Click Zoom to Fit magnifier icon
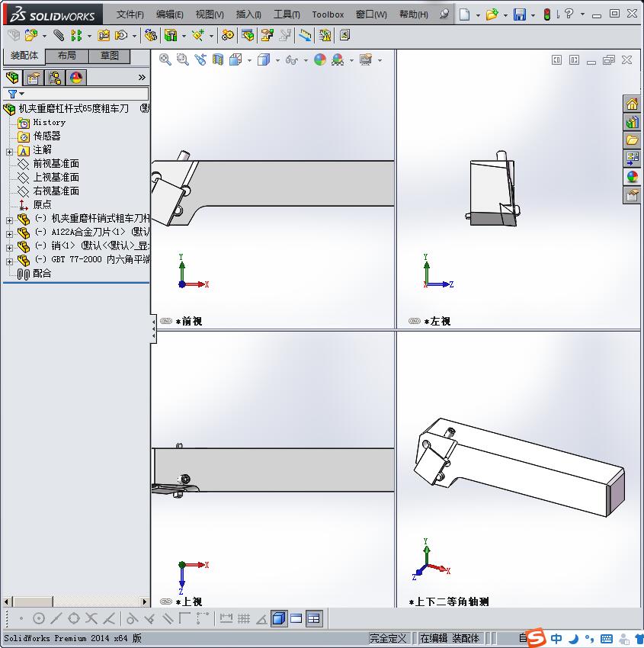Viewport: 644px width, 648px height. click(165, 60)
